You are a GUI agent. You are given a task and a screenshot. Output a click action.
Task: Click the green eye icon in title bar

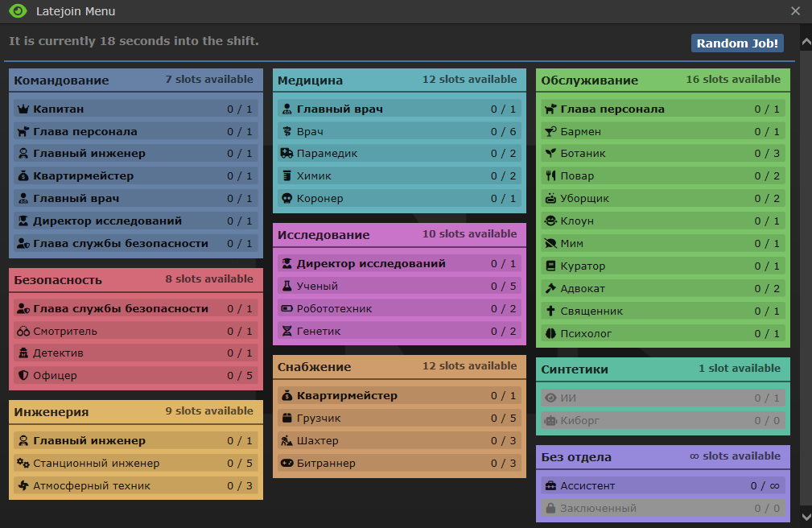(18, 11)
